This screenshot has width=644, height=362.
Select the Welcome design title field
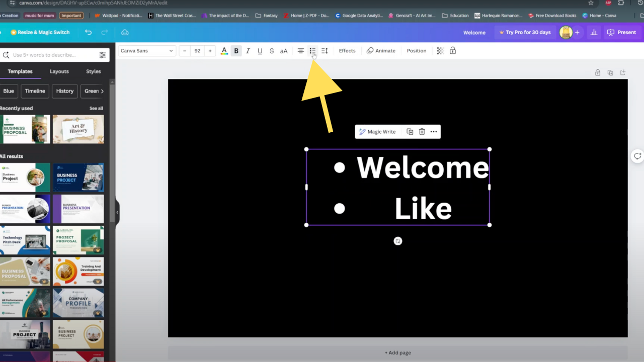tap(474, 32)
